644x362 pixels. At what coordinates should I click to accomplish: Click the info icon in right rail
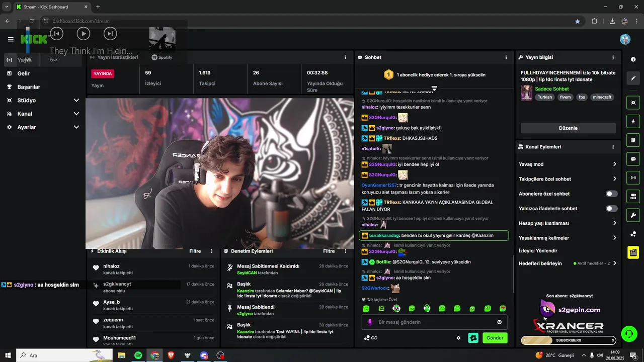(633, 59)
